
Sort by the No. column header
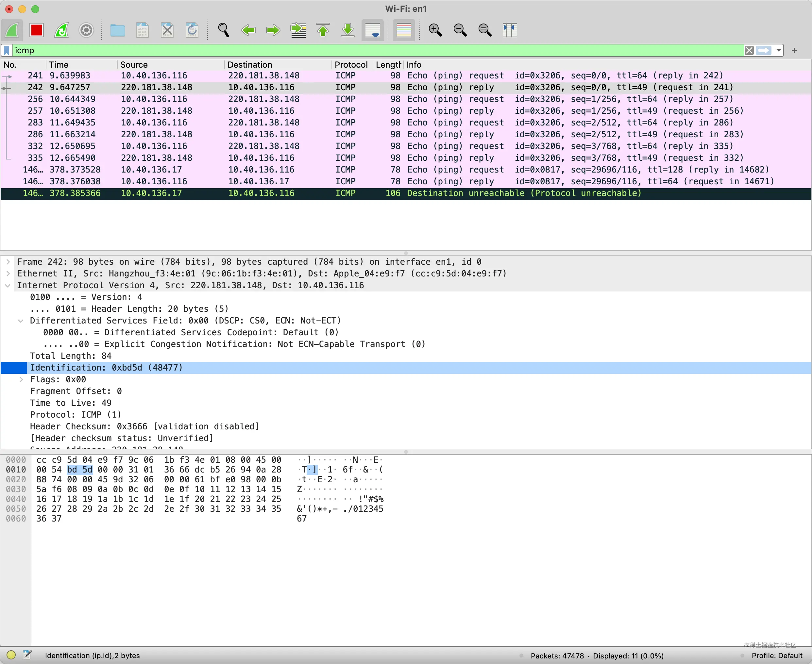pos(24,65)
